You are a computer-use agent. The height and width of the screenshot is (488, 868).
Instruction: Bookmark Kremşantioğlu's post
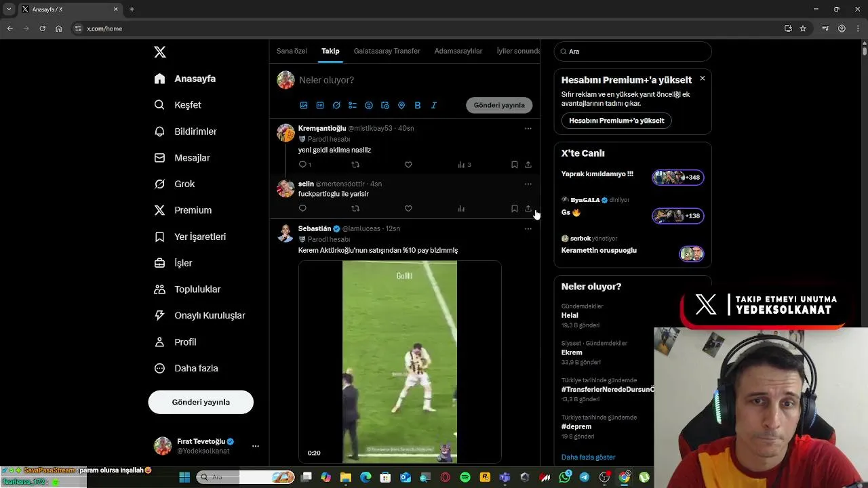[x=514, y=165]
